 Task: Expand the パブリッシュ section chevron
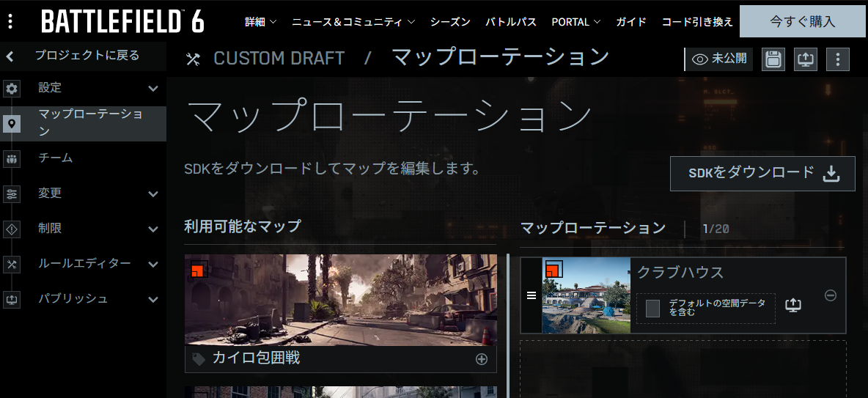pyautogui.click(x=153, y=300)
